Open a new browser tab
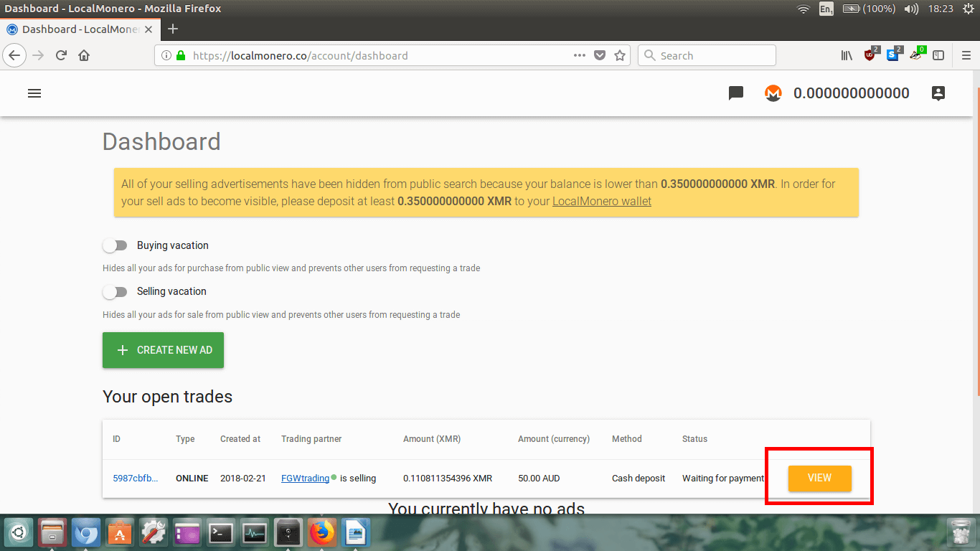Viewport: 980px width, 551px height. [x=172, y=29]
